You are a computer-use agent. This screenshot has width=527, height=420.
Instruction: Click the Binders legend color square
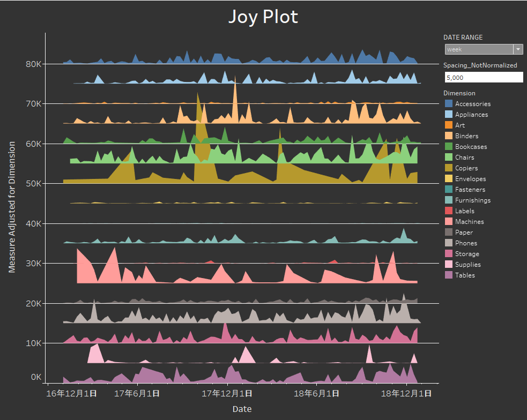[x=449, y=136]
